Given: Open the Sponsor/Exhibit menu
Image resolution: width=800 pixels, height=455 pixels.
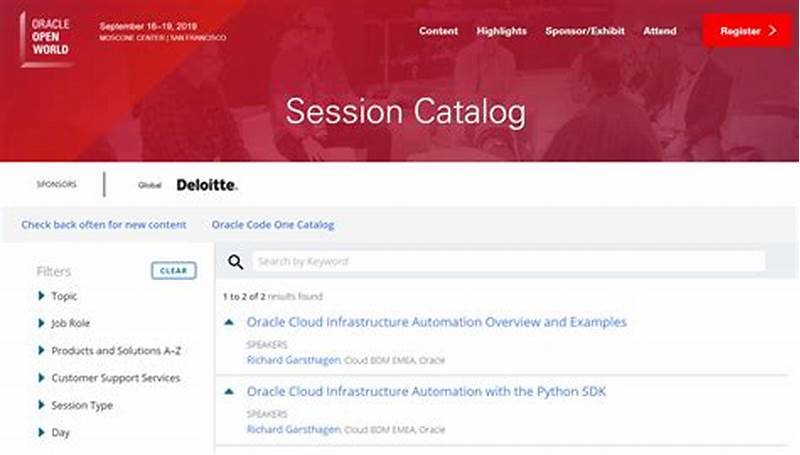Looking at the screenshot, I should 585,31.
